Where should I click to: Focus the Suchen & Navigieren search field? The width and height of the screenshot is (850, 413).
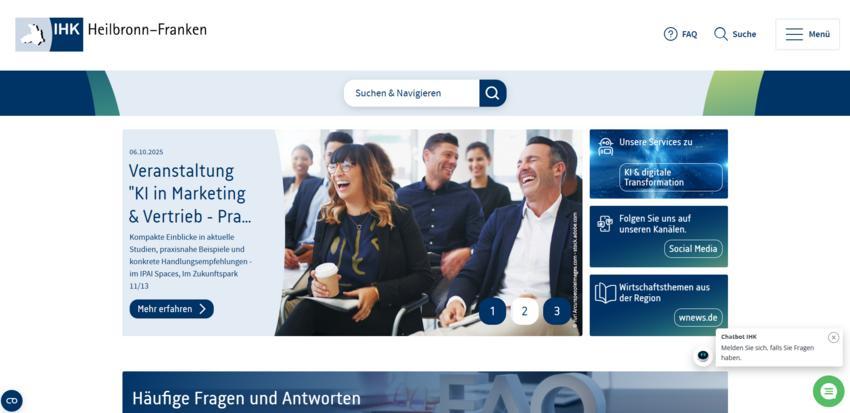410,93
